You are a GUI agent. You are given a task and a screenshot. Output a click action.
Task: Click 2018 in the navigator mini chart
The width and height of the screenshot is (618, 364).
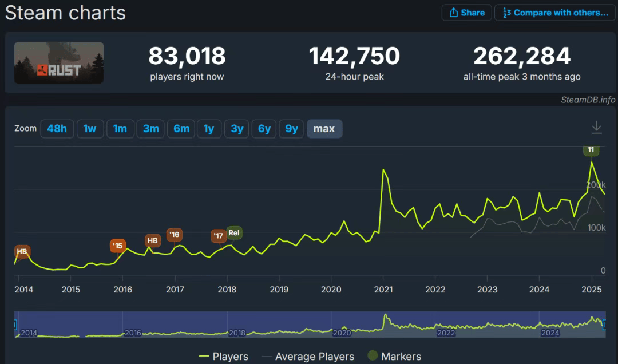point(237,333)
